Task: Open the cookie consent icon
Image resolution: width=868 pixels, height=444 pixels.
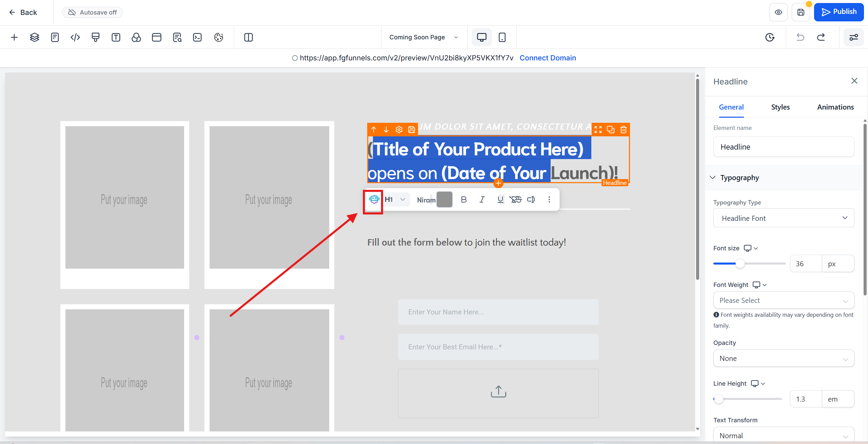Action: pyautogui.click(x=219, y=37)
